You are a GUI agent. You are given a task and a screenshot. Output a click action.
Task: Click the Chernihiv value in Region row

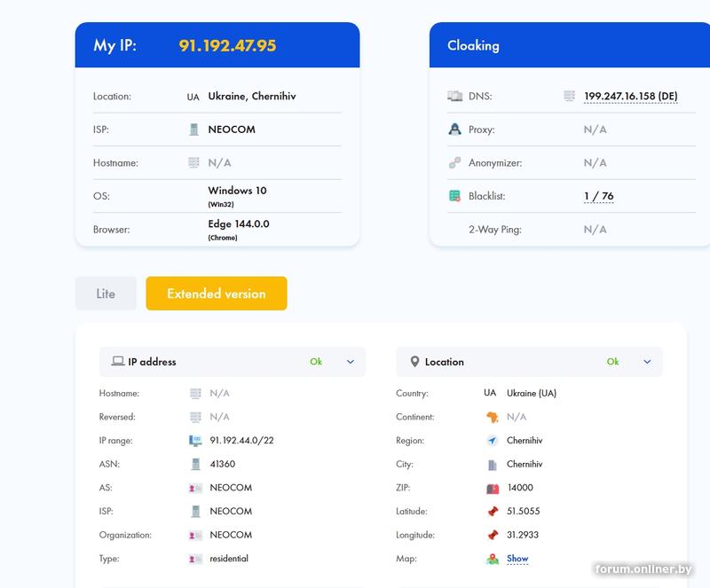pos(525,441)
